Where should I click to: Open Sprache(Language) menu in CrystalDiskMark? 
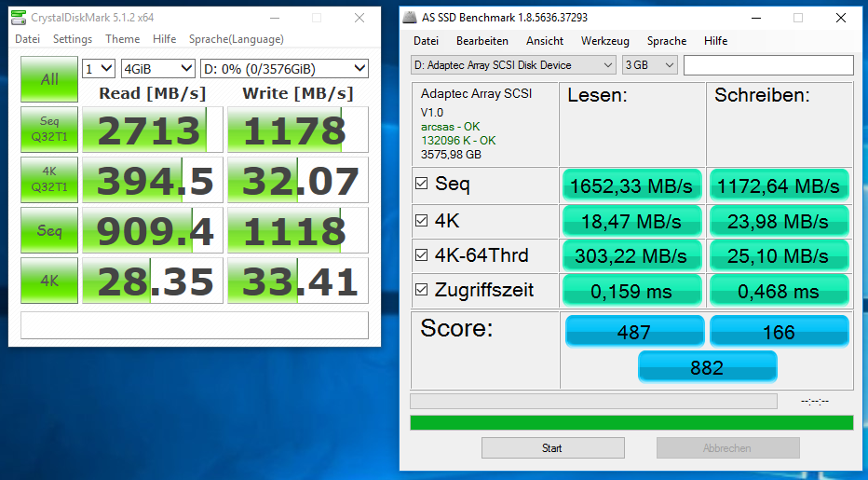237,39
